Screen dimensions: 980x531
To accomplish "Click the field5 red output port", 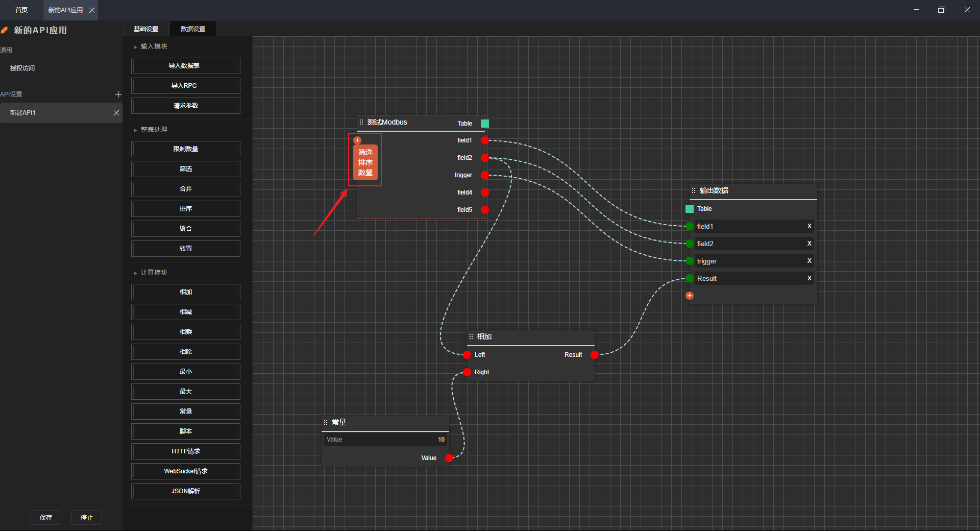I will [485, 210].
